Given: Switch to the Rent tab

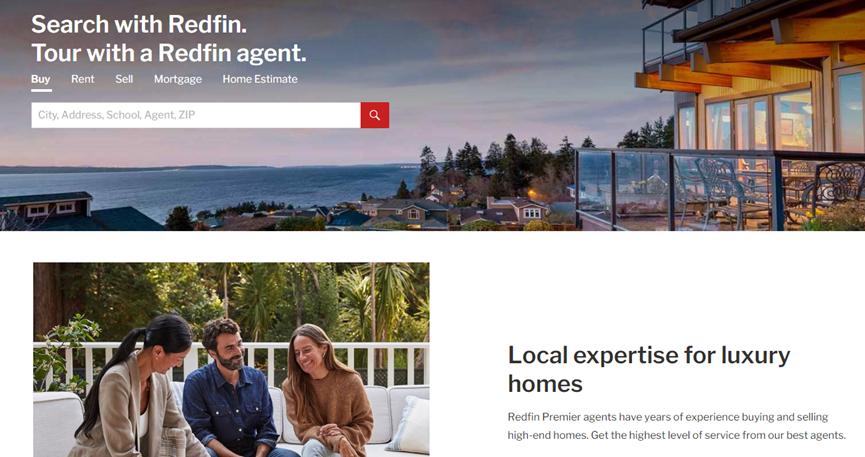Looking at the screenshot, I should click(x=83, y=79).
